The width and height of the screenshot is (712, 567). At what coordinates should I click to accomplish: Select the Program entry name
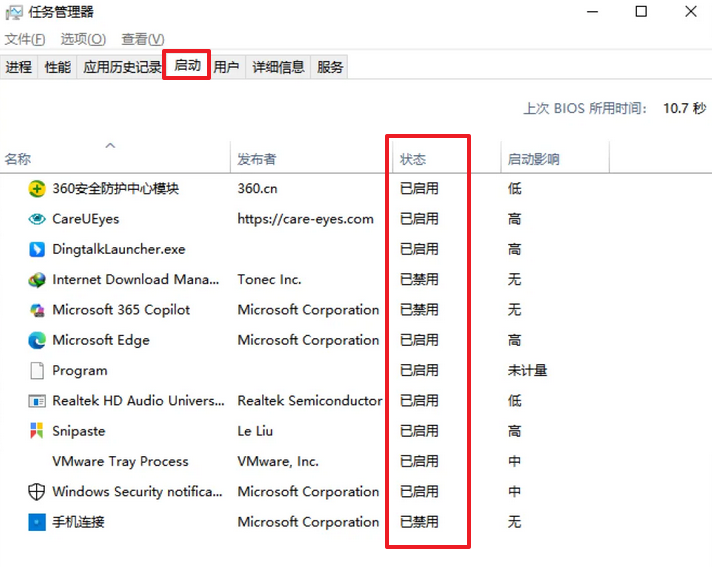(x=80, y=370)
